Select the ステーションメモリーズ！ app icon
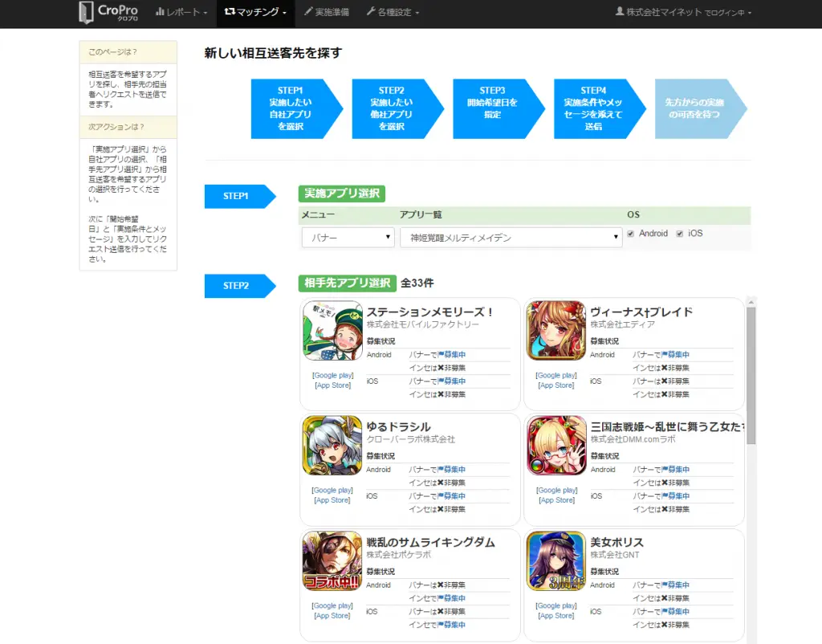The width and height of the screenshot is (822, 644). pos(333,330)
